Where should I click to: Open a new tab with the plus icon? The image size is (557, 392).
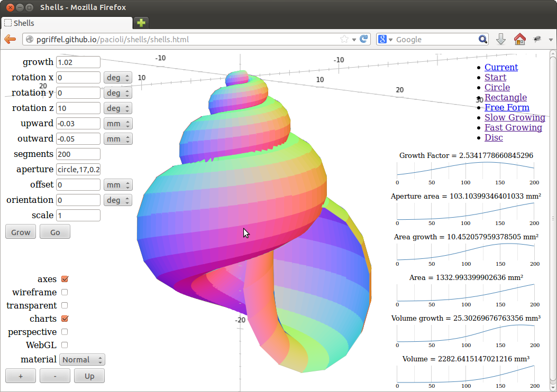coord(141,23)
